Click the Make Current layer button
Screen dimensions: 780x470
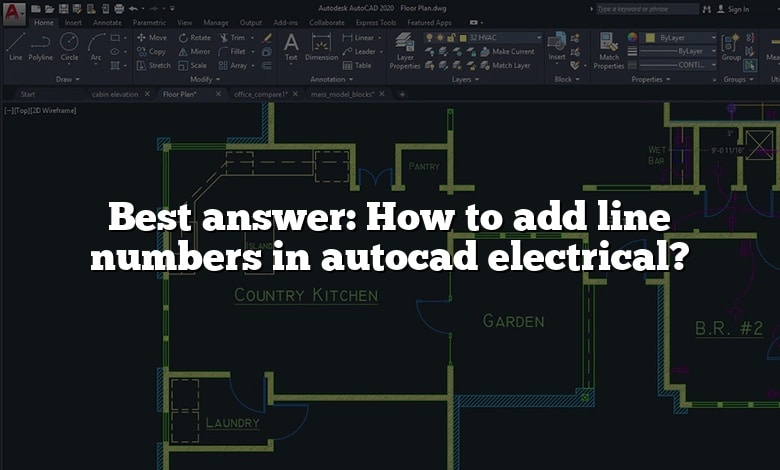[507, 51]
